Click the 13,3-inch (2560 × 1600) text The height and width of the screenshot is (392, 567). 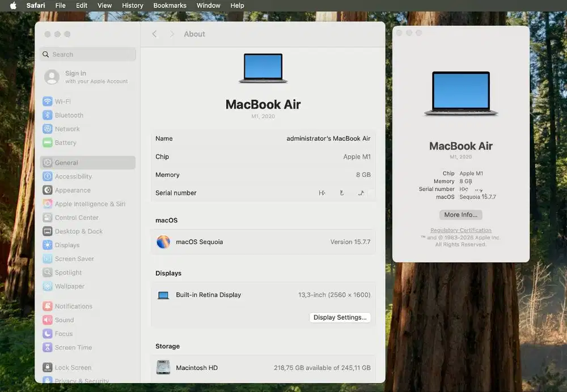coord(335,295)
